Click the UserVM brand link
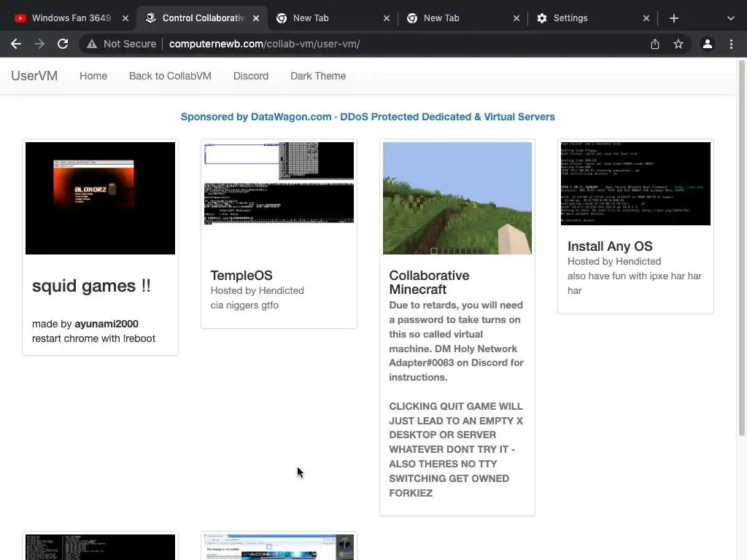The width and height of the screenshot is (747, 560). tap(34, 76)
